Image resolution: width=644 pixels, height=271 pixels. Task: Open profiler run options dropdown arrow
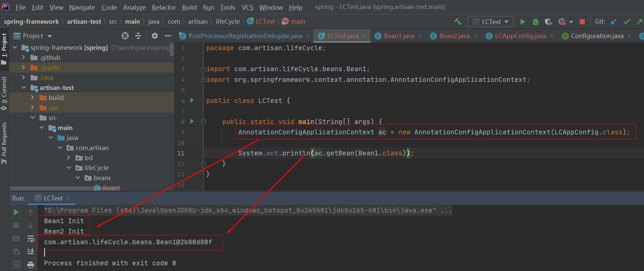(x=571, y=22)
